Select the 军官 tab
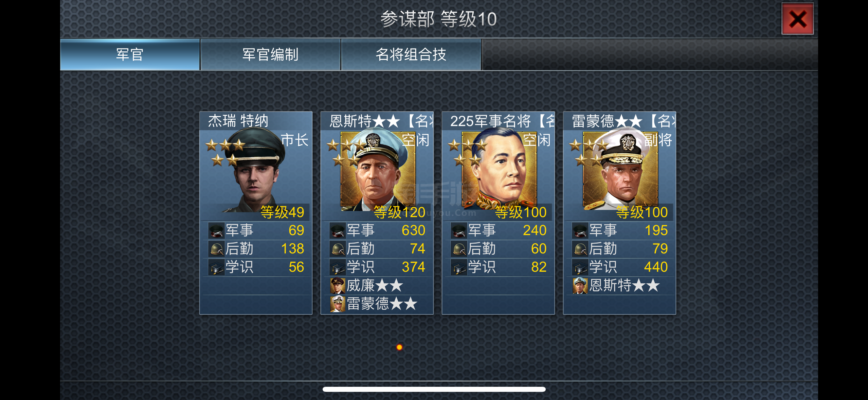The width and height of the screenshot is (868, 400). click(130, 55)
